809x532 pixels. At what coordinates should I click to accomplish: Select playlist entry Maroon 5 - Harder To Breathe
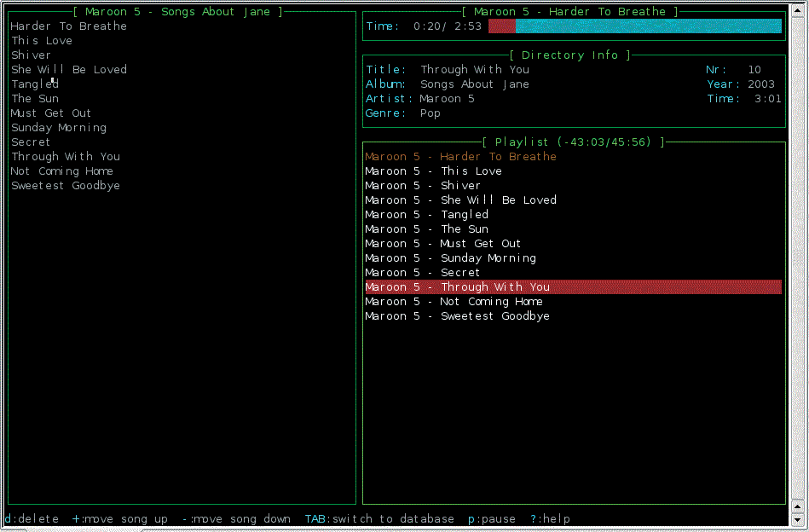point(460,156)
